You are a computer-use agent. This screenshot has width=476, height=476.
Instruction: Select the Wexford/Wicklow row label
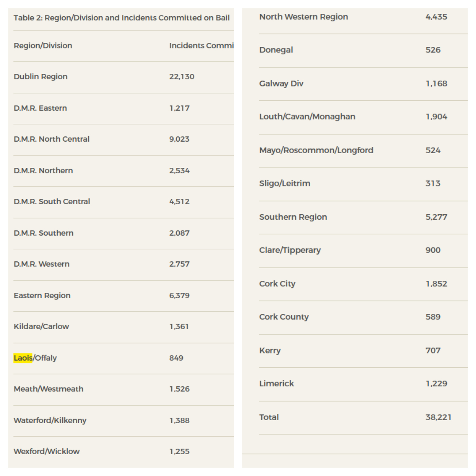coord(46,451)
